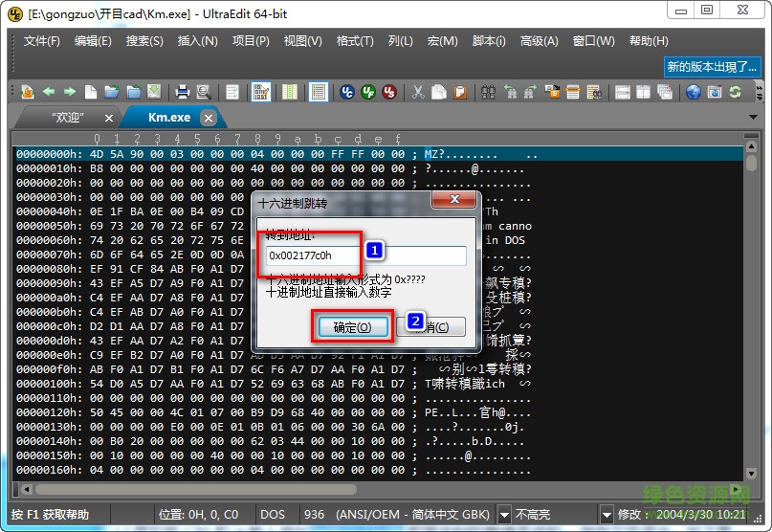
Task: Expand toolbar overflow options arrow
Action: click(760, 92)
